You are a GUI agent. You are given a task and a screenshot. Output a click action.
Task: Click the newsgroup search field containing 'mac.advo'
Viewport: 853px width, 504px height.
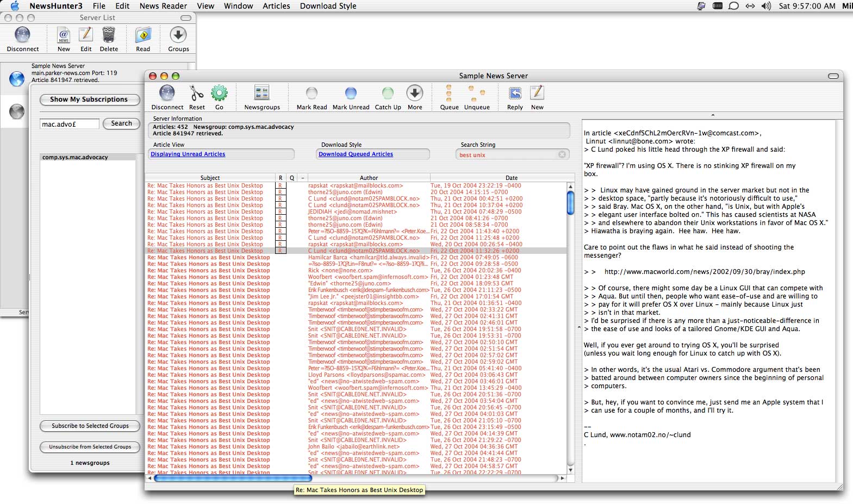tap(70, 124)
